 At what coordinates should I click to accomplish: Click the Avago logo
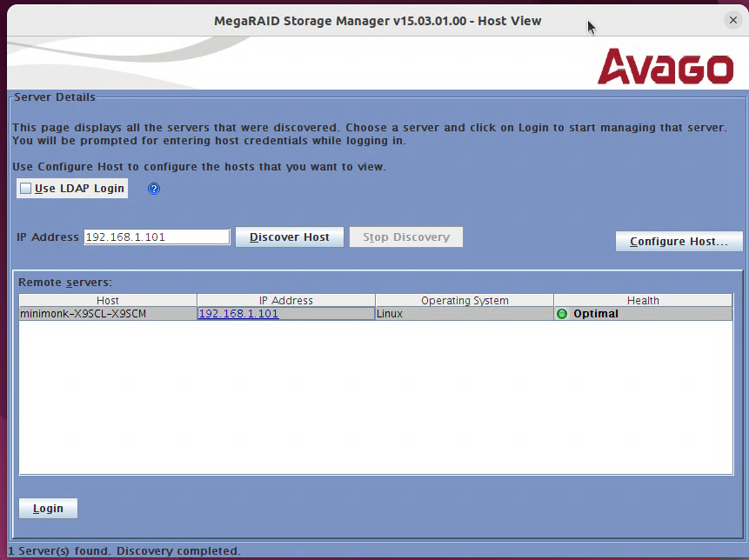pyautogui.click(x=665, y=66)
